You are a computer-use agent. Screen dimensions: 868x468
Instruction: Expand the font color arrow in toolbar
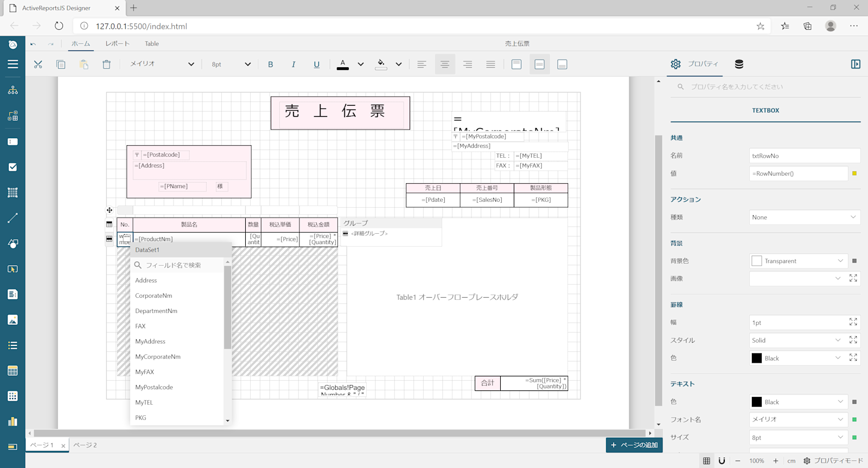point(361,65)
